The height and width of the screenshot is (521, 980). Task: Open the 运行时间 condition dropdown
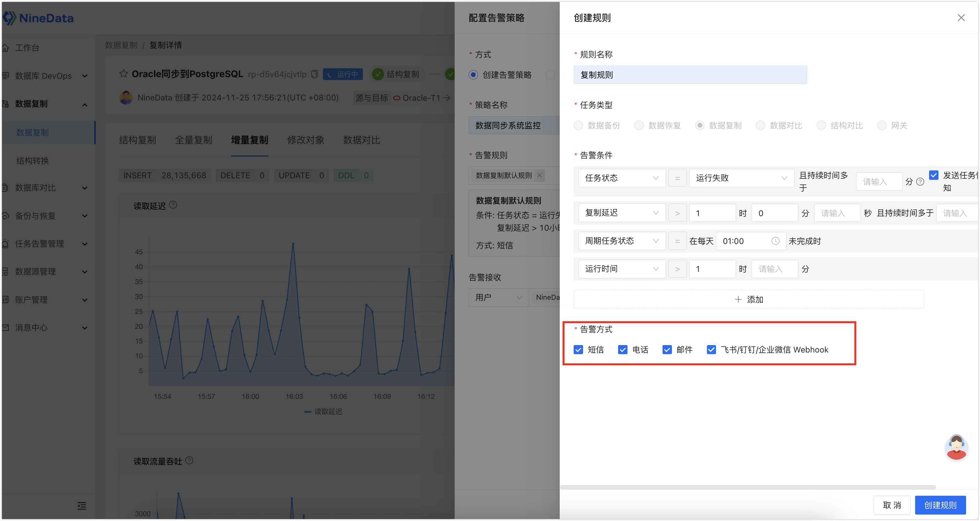(622, 269)
